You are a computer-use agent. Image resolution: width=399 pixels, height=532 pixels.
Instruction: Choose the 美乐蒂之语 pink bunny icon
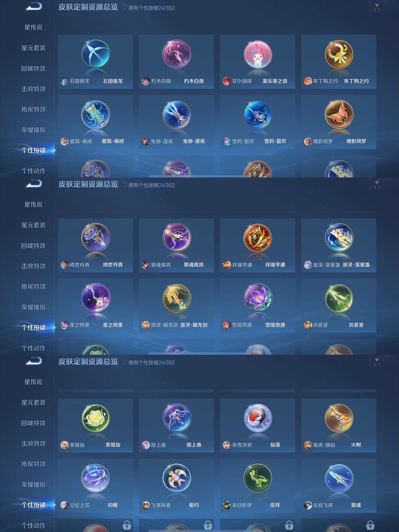(x=258, y=54)
